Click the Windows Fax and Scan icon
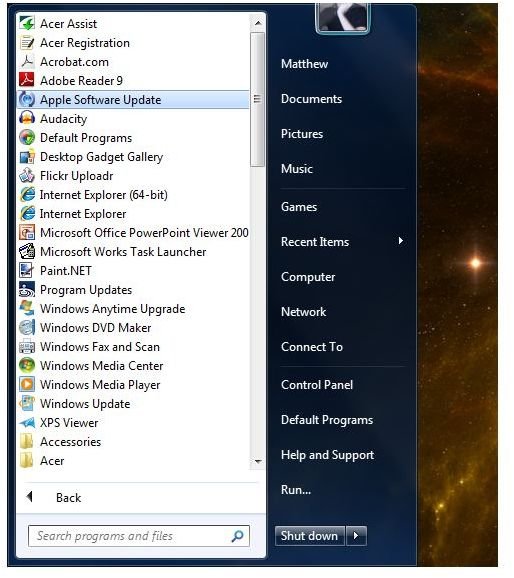The image size is (514, 578). pos(27,347)
